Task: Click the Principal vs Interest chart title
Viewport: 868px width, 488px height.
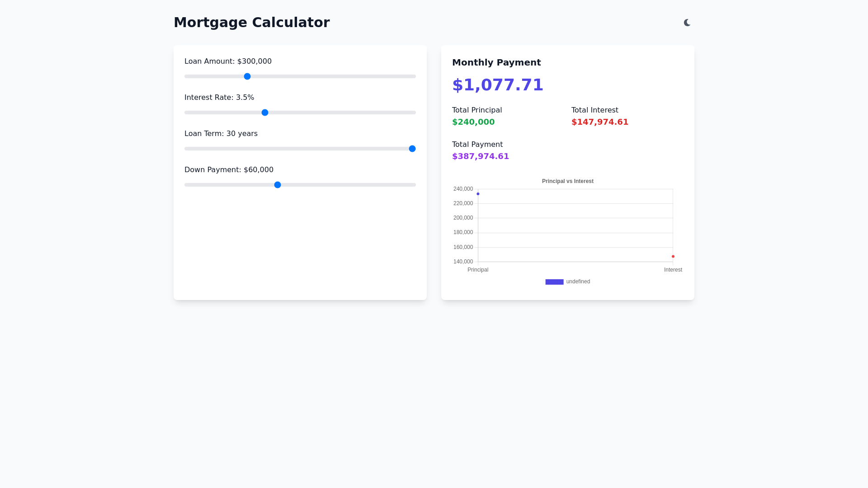Action: pos(567,181)
